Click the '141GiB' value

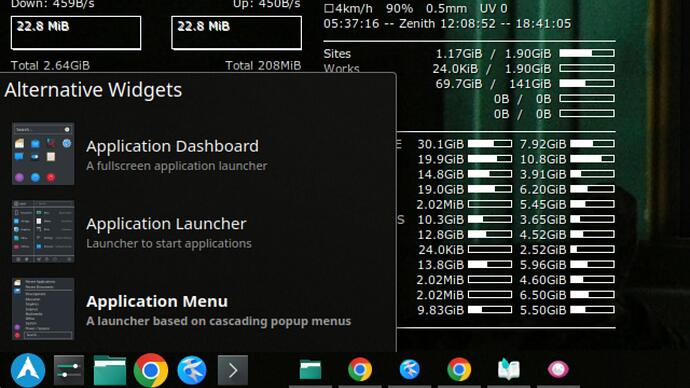530,84
